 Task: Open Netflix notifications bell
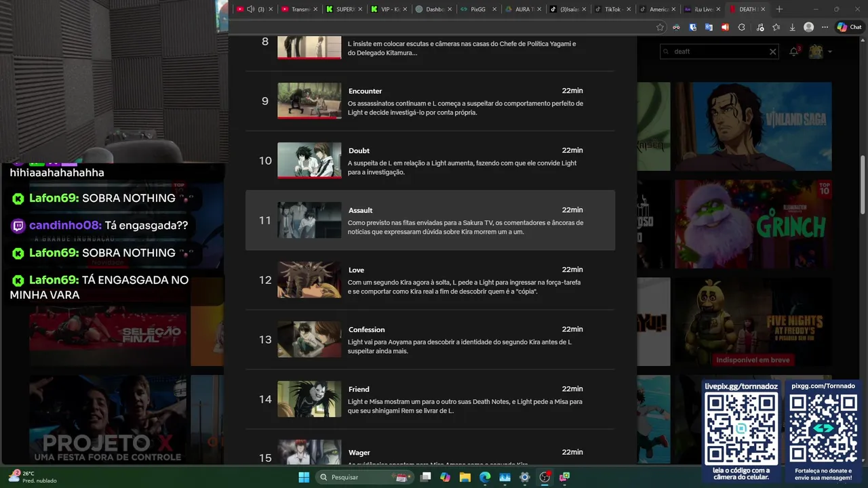[x=794, y=52]
